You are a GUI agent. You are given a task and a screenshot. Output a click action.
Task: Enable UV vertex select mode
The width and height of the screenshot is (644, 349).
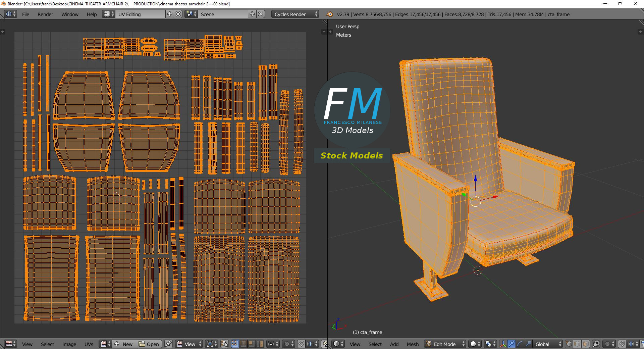tap(234, 344)
